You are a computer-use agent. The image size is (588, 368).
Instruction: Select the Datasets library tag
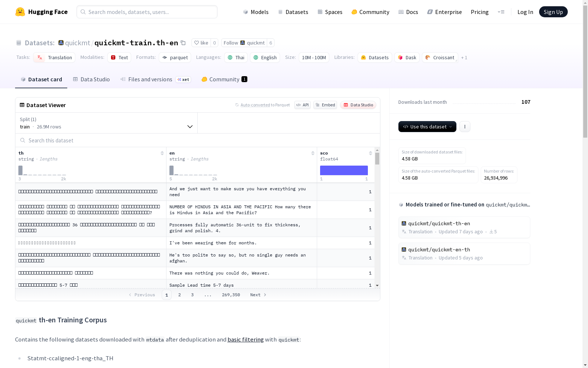pyautogui.click(x=375, y=57)
